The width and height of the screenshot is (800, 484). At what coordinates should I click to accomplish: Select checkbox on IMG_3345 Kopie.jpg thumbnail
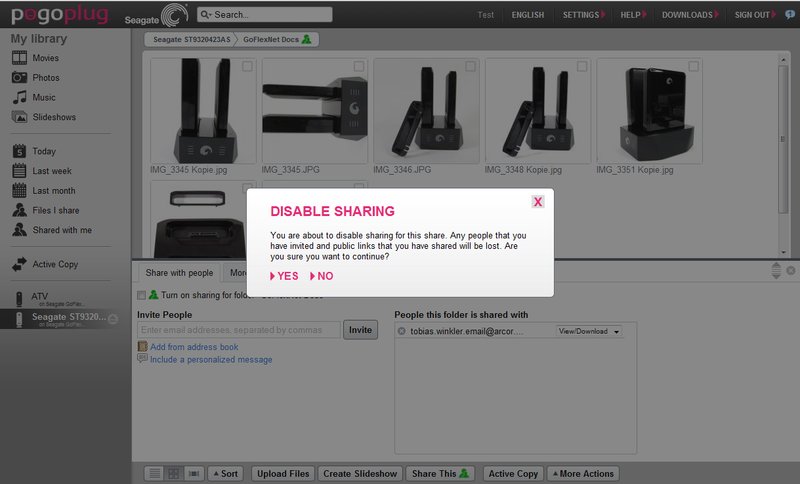pyautogui.click(x=247, y=66)
